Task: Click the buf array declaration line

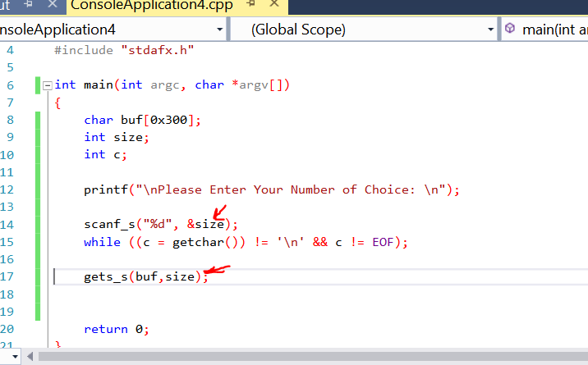Action: coord(142,120)
